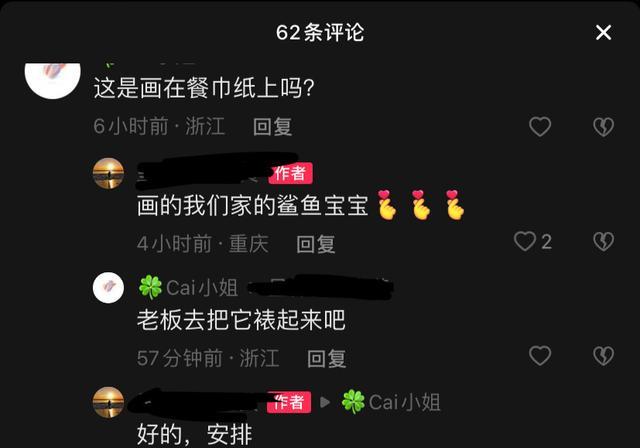Select the reply text 好的，安排
Image resolution: width=640 pixels, height=448 pixels.
(x=195, y=434)
